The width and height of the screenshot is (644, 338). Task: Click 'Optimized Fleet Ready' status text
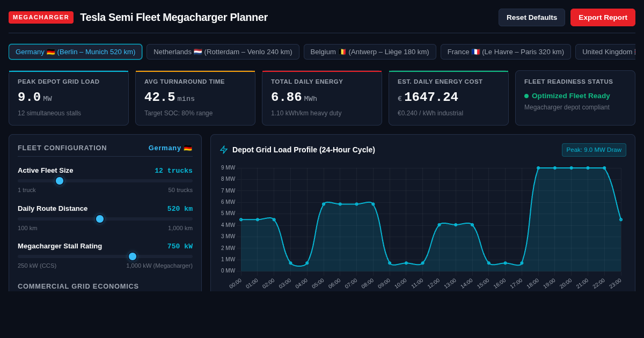click(x=571, y=96)
